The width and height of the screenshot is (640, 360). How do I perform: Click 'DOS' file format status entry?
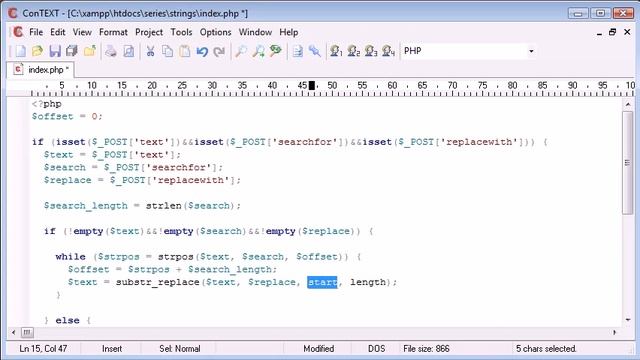[x=376, y=349]
